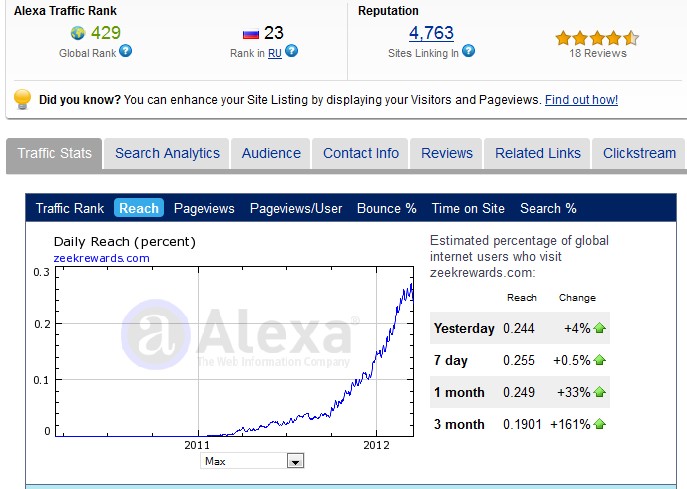Screen dimensions: 687x489
Task: Click the Yesterday reach value 0.244
Action: 519,328
